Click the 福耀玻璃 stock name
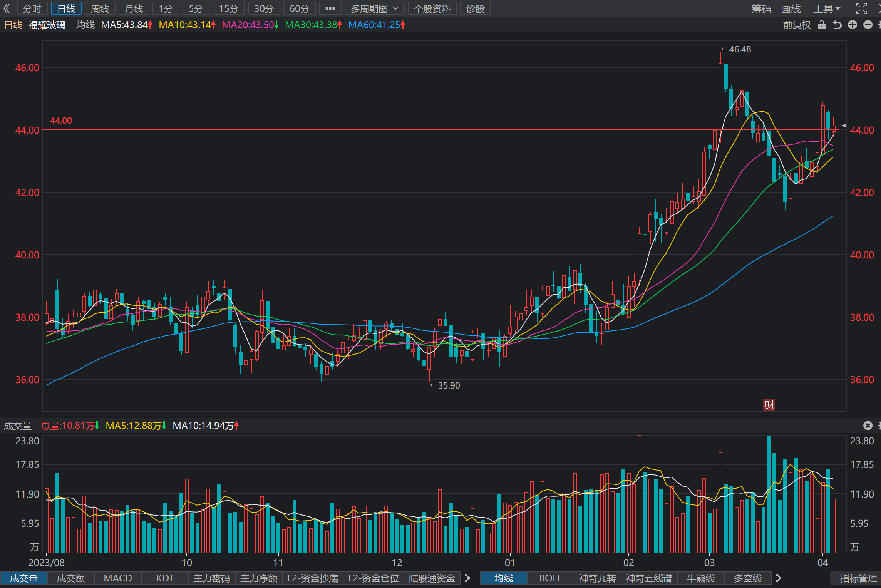Viewport: 881px width, 588px height. click(47, 25)
